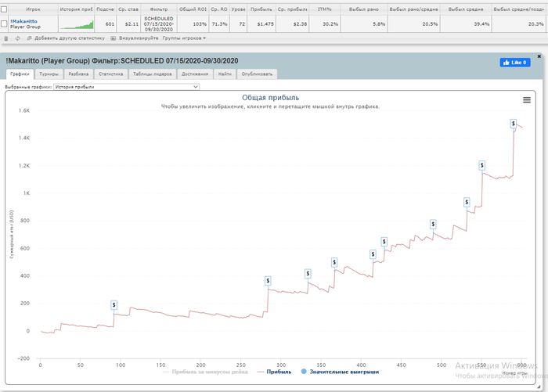Sort by the 'Выбыл рано' column header
The height and width of the screenshot is (392, 548).
tap(364, 9)
